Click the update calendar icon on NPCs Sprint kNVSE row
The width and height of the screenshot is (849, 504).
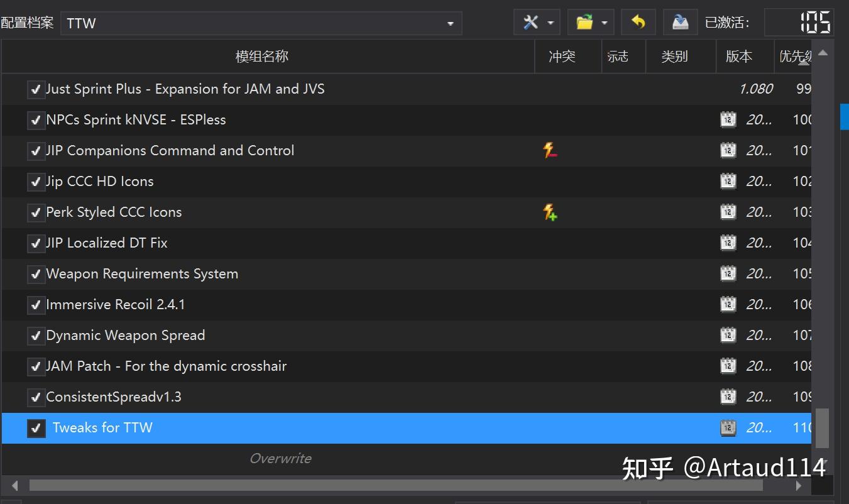pos(728,119)
